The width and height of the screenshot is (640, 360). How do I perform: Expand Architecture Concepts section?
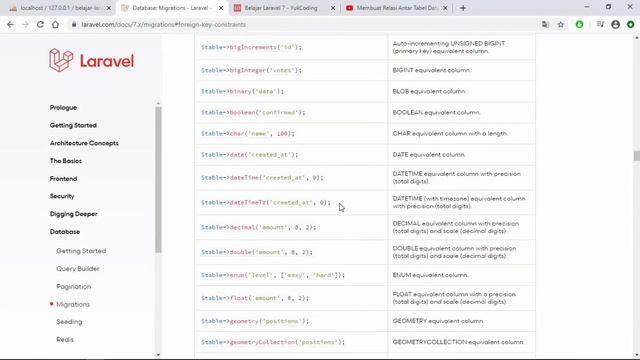click(84, 143)
